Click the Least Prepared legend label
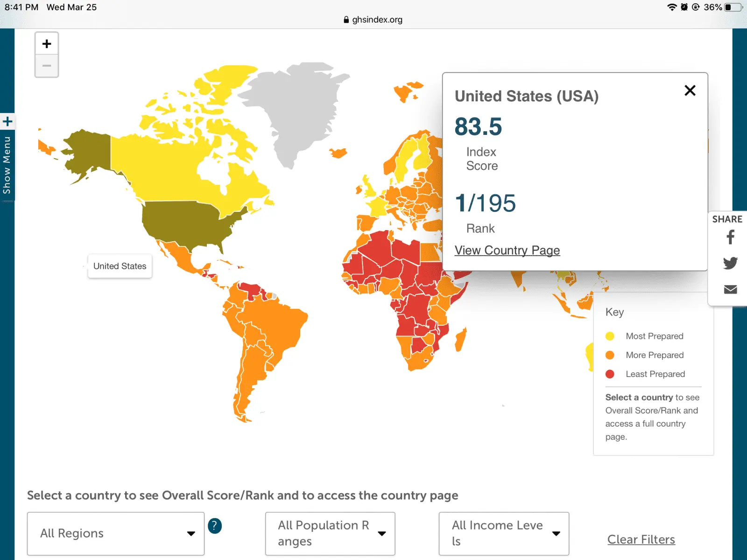This screenshot has width=747, height=560. tap(655, 374)
